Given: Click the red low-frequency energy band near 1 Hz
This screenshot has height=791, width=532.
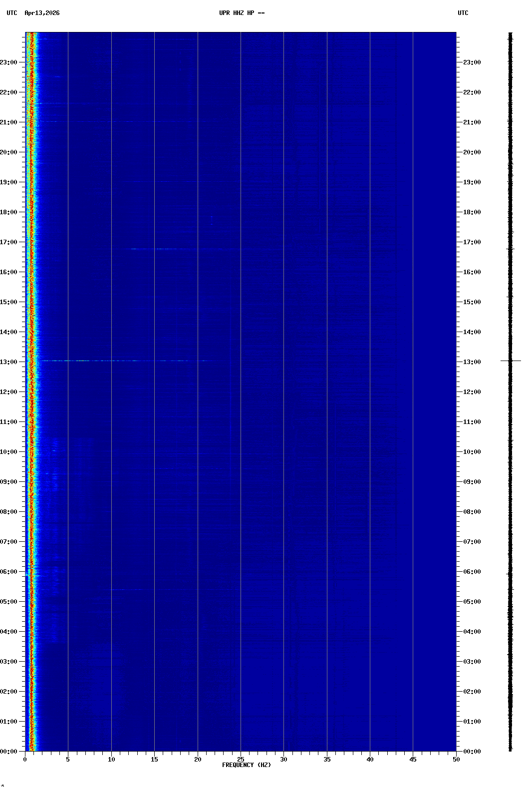Looking at the screenshot, I should click(x=31, y=399).
